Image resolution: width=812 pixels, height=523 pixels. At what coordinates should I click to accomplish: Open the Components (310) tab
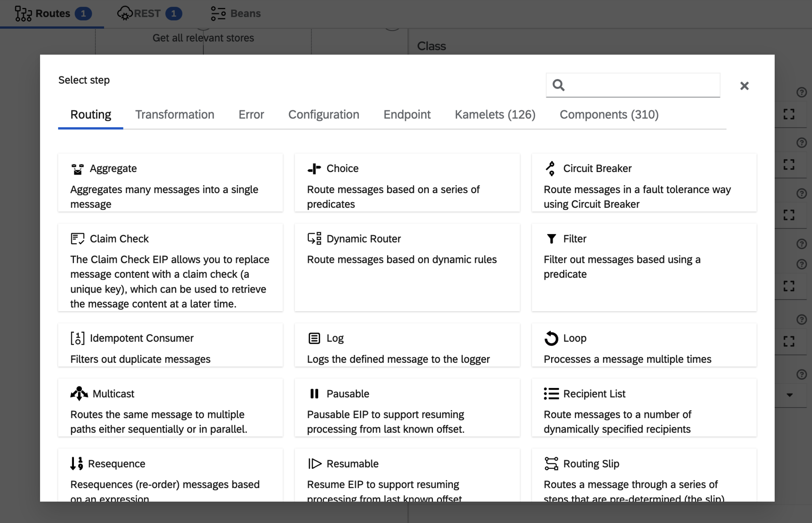[x=609, y=115]
